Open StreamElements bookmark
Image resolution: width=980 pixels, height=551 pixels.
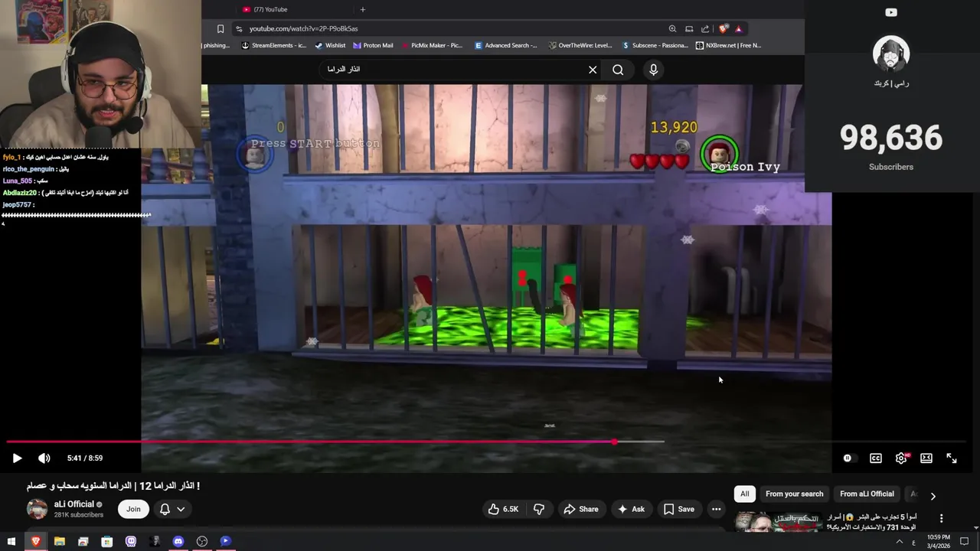pos(273,45)
